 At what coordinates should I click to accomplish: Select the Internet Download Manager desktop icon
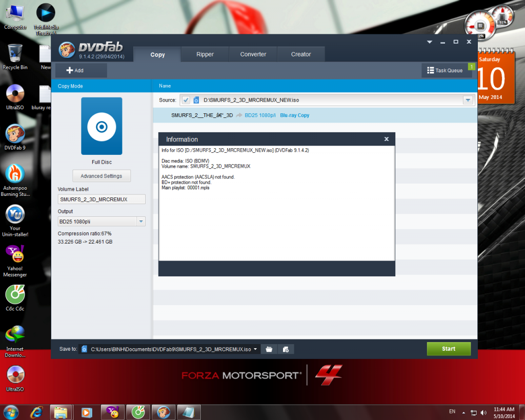[x=15, y=342]
